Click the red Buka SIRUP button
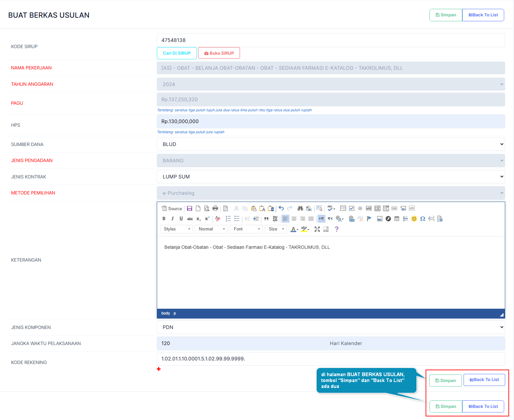This screenshot has height=420, width=514. pyautogui.click(x=219, y=53)
